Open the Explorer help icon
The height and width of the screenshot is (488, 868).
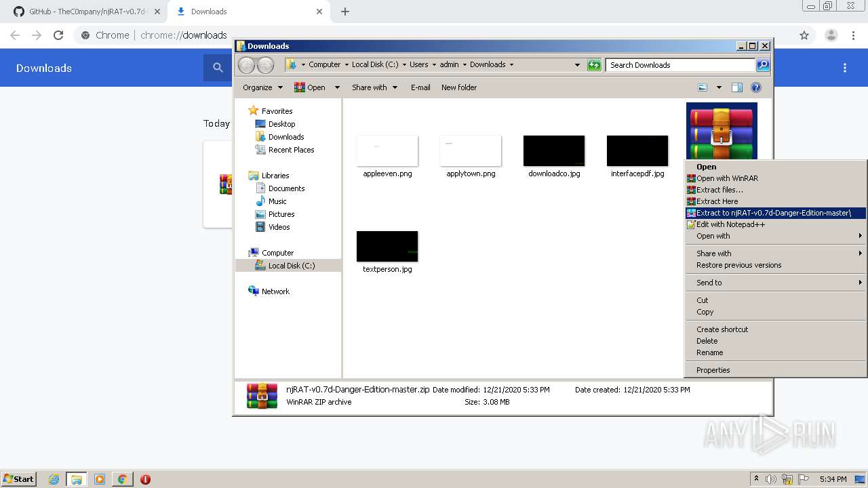click(x=756, y=87)
